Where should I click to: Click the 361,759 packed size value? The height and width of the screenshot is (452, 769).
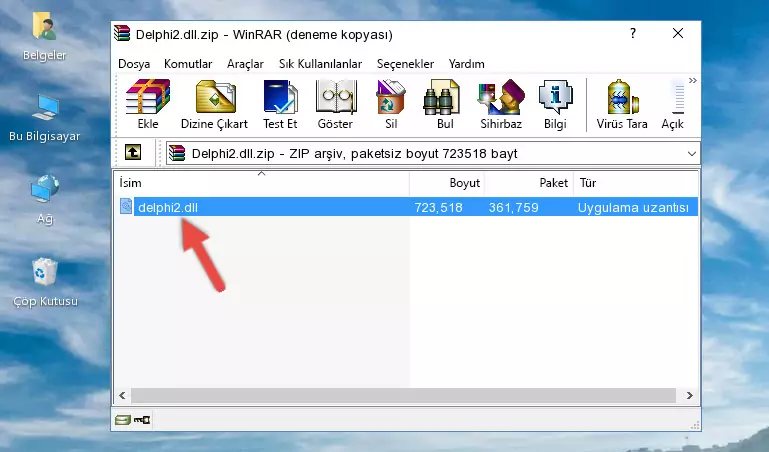[x=513, y=207]
